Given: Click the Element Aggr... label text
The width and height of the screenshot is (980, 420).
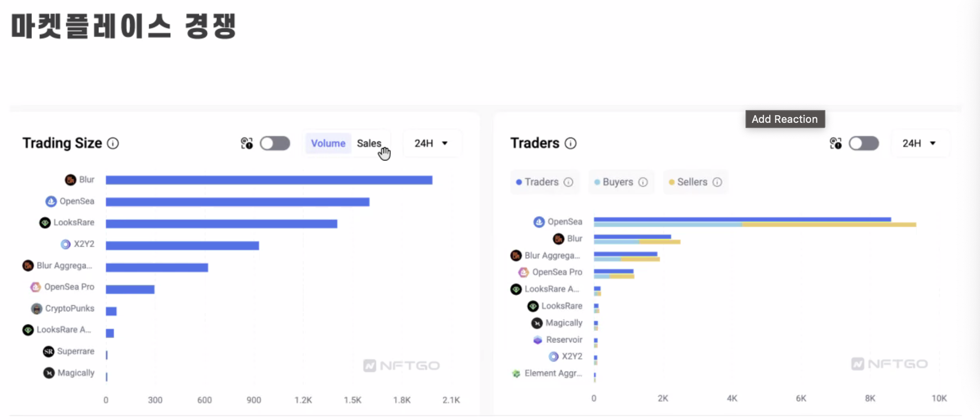Looking at the screenshot, I should (x=553, y=374).
